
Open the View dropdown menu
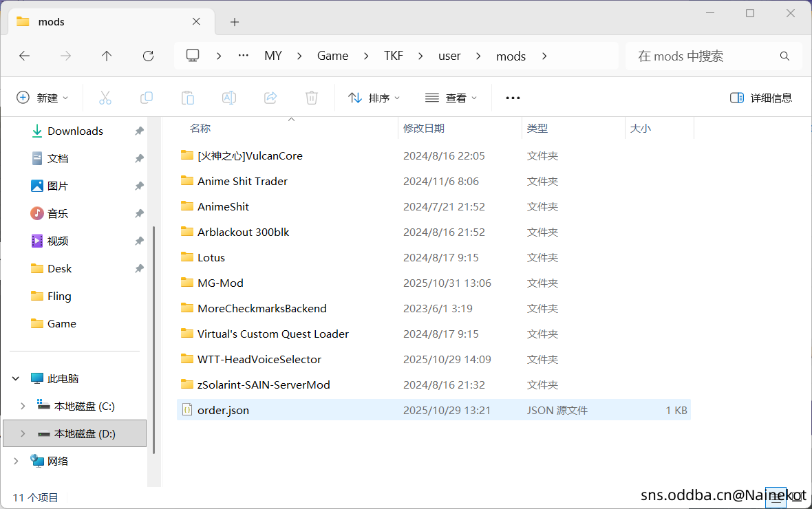coord(451,98)
